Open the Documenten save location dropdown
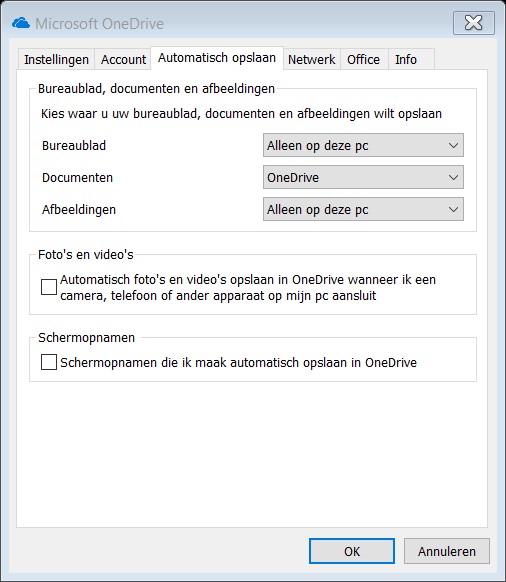 tap(363, 177)
